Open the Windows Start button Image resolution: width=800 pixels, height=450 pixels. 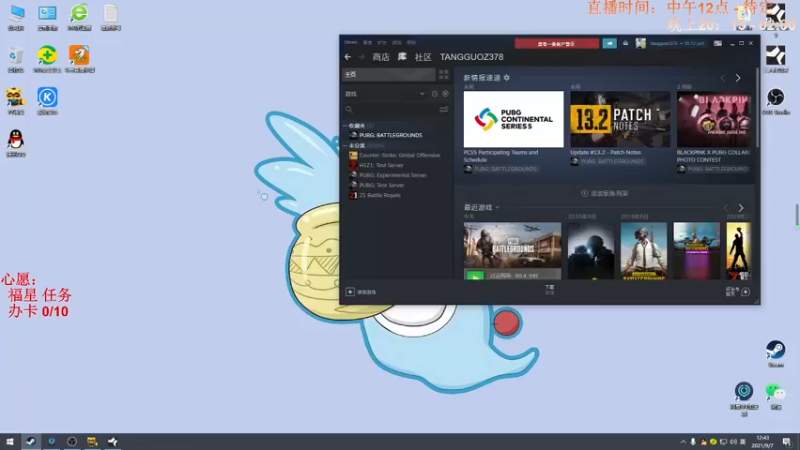coord(10,442)
